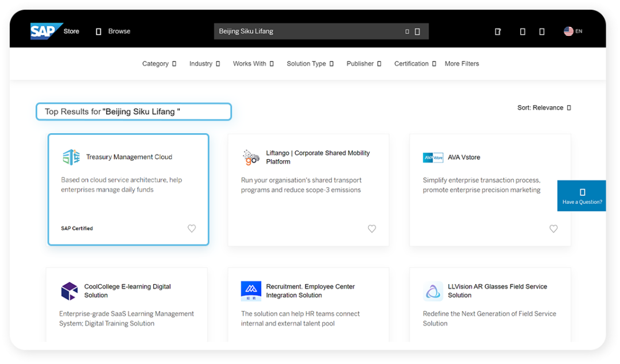Open the EN language selector
The width and height of the screenshot is (620, 364).
coord(579,31)
